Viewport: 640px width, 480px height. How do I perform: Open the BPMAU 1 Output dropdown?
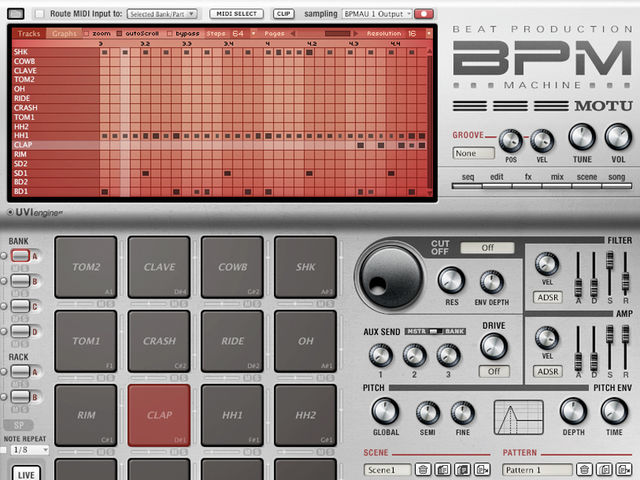pyautogui.click(x=378, y=14)
